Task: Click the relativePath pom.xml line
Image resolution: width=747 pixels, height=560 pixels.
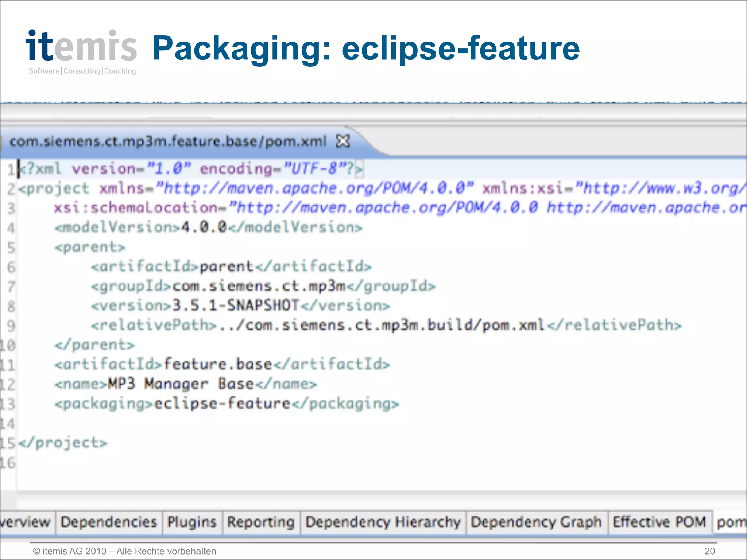Action: click(386, 325)
